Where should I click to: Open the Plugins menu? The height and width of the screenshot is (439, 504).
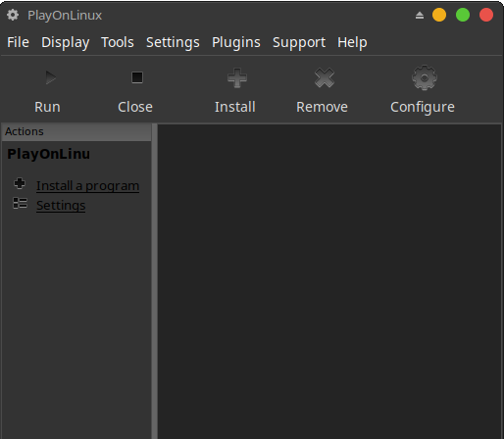pos(236,42)
